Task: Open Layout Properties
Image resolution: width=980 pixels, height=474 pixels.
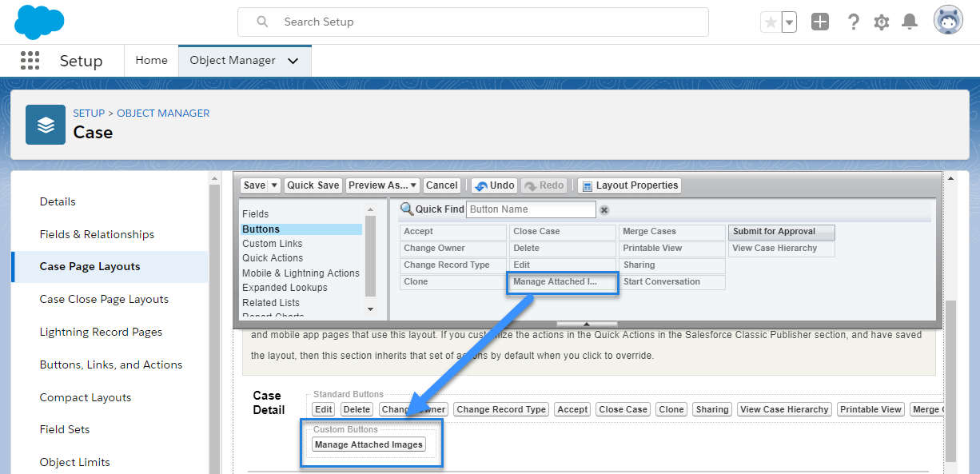Action: tap(629, 185)
